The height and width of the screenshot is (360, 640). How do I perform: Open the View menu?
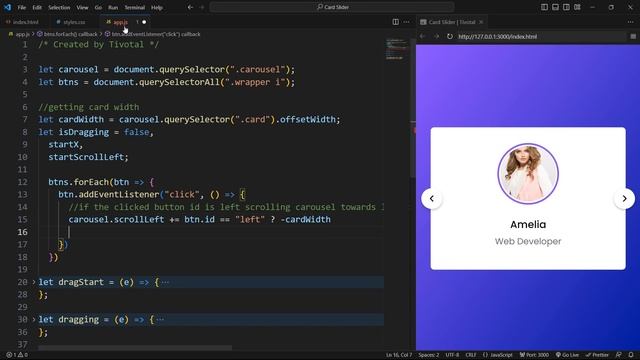click(82, 7)
